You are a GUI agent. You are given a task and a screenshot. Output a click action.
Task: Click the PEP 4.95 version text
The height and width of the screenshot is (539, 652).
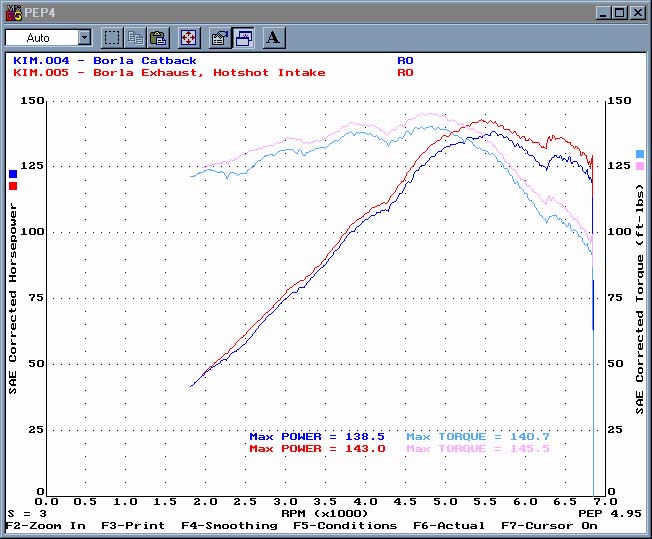tap(610, 514)
